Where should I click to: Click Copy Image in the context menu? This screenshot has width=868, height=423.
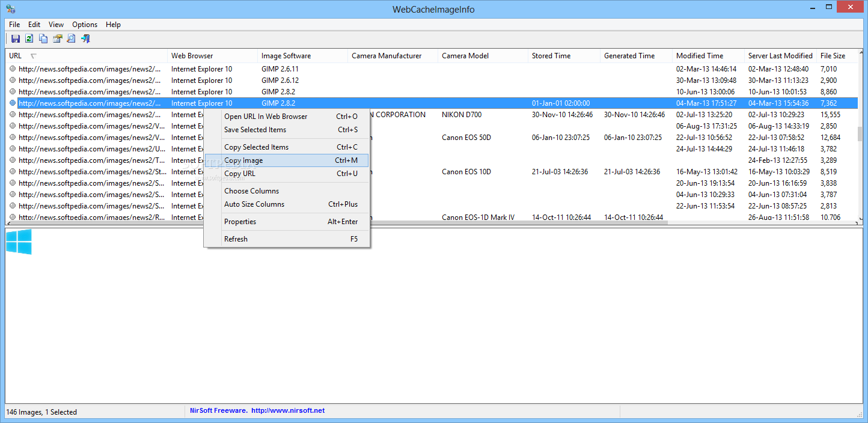pos(287,160)
